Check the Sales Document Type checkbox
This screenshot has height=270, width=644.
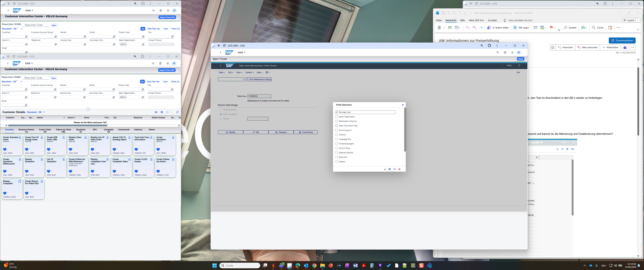coord(336,126)
